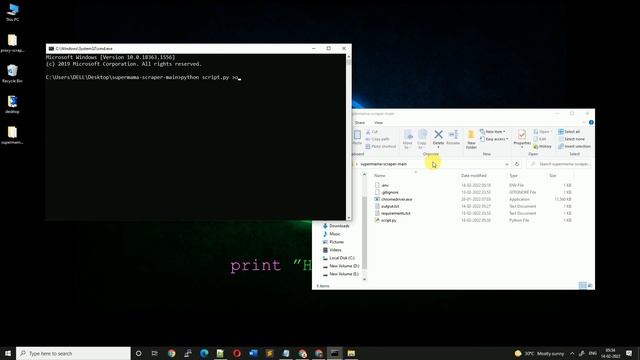Open the Open dropdown in ribbon
640x360 pixels.
click(x=542, y=132)
